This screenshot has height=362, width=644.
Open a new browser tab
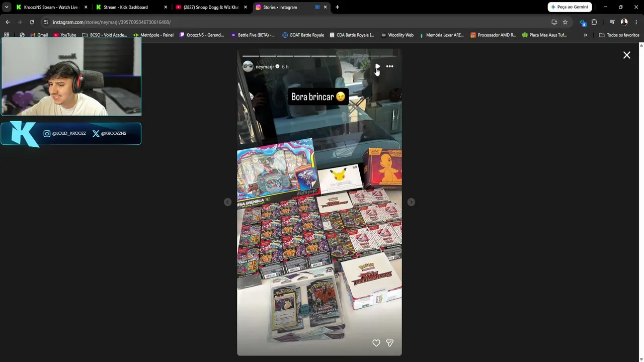337,7
